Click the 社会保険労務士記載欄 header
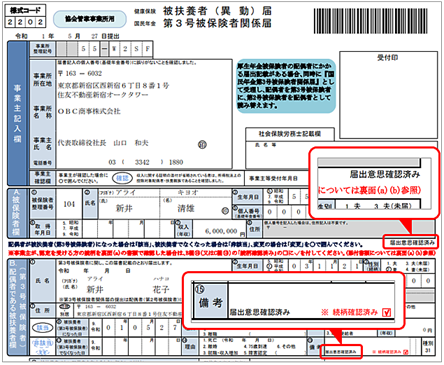The image size is (444, 365). 290,134
